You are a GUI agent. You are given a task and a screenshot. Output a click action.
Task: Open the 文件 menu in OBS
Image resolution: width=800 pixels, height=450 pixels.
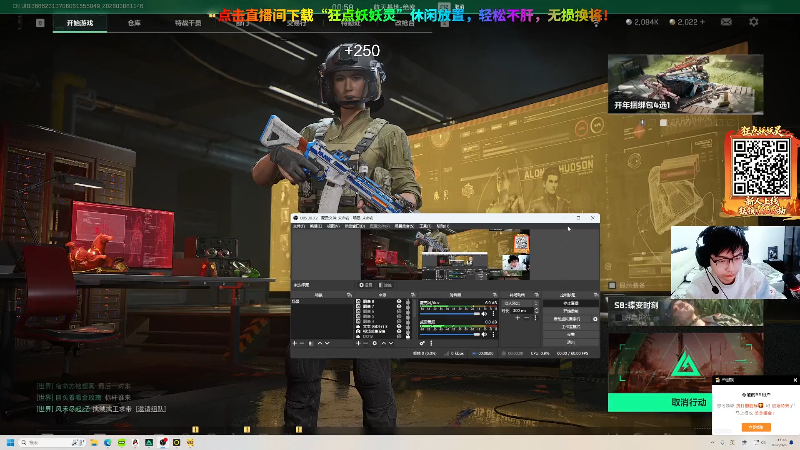tap(298, 226)
